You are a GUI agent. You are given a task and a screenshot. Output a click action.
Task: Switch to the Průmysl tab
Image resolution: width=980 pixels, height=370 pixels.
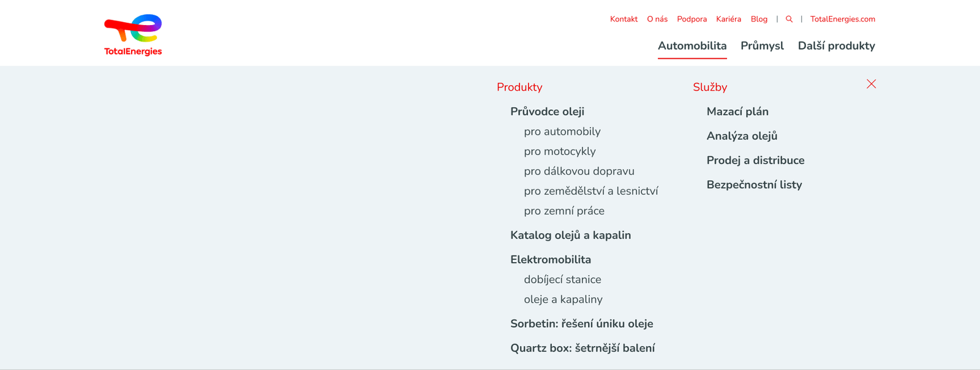coord(762,45)
